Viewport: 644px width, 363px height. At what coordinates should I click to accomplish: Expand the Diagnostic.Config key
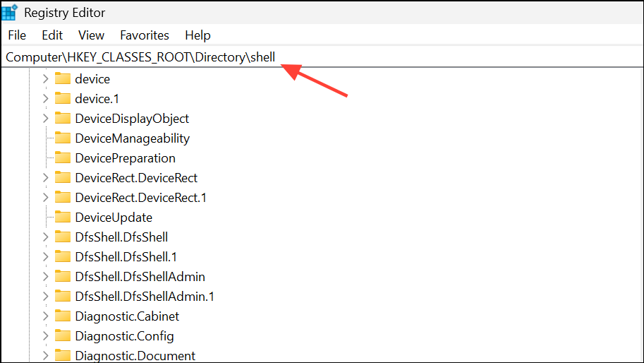(x=46, y=336)
